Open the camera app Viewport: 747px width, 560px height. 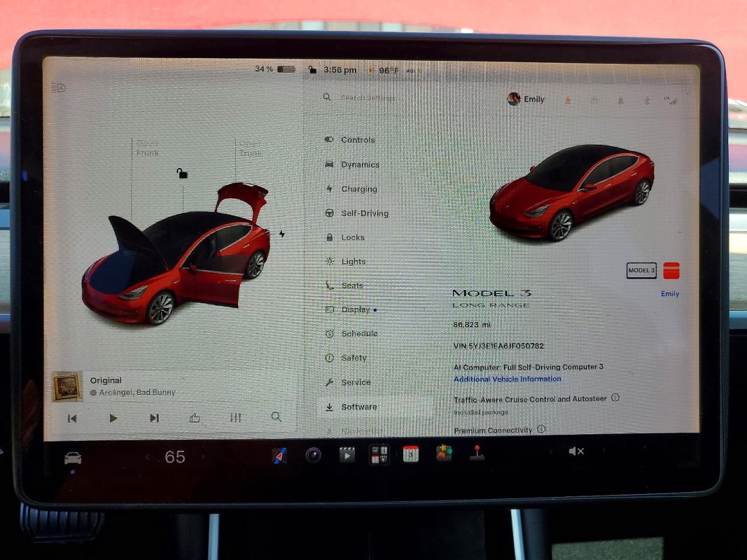coord(313,455)
